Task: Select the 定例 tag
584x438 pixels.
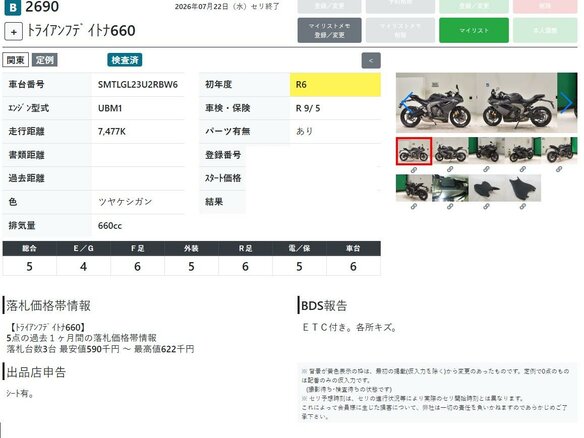Action: (x=45, y=60)
